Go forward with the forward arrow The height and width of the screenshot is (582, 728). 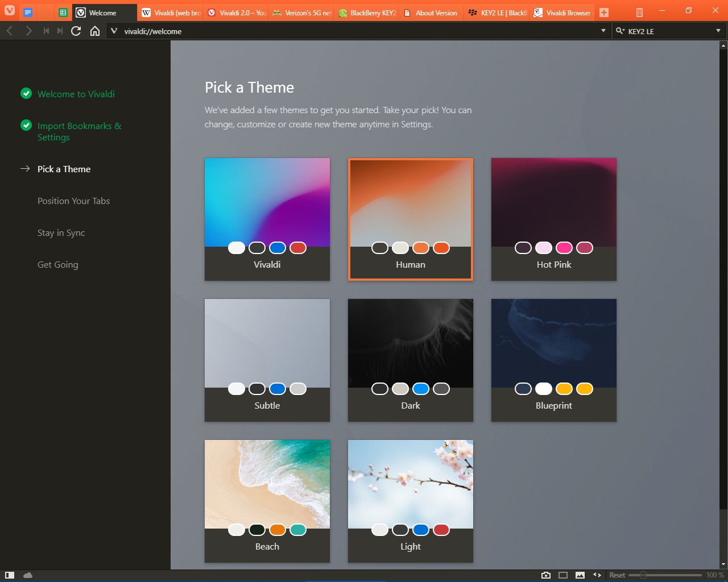(x=28, y=31)
